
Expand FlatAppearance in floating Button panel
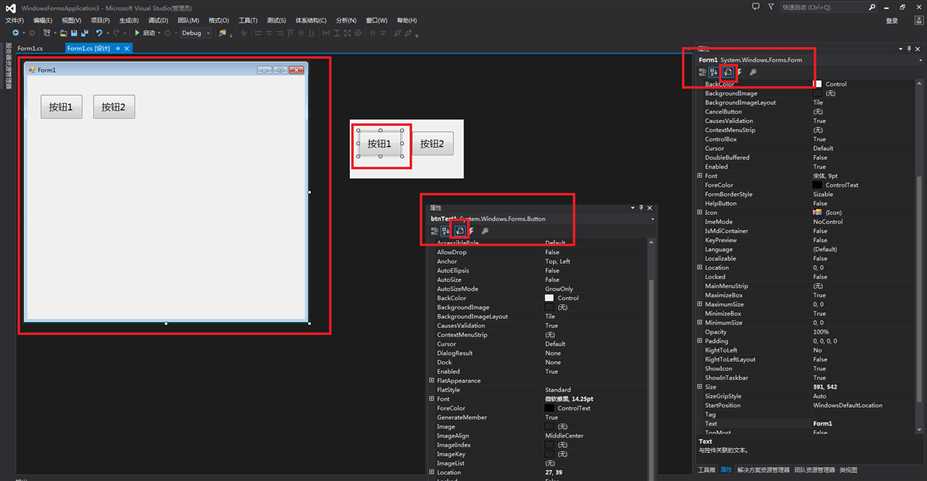432,381
